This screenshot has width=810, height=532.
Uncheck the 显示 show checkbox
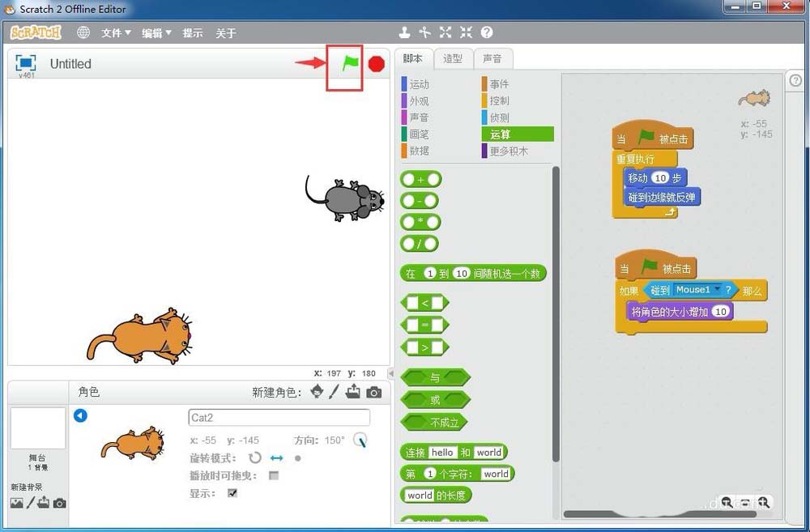(232, 492)
